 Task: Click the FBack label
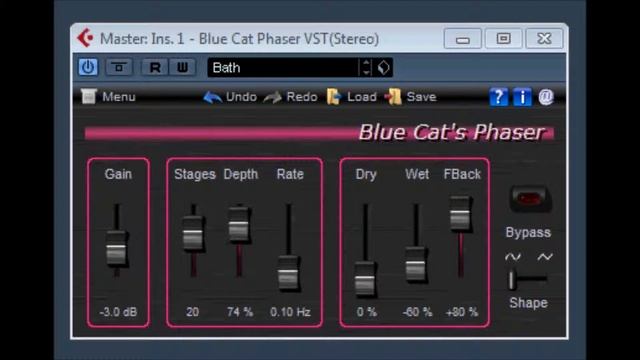click(x=462, y=174)
